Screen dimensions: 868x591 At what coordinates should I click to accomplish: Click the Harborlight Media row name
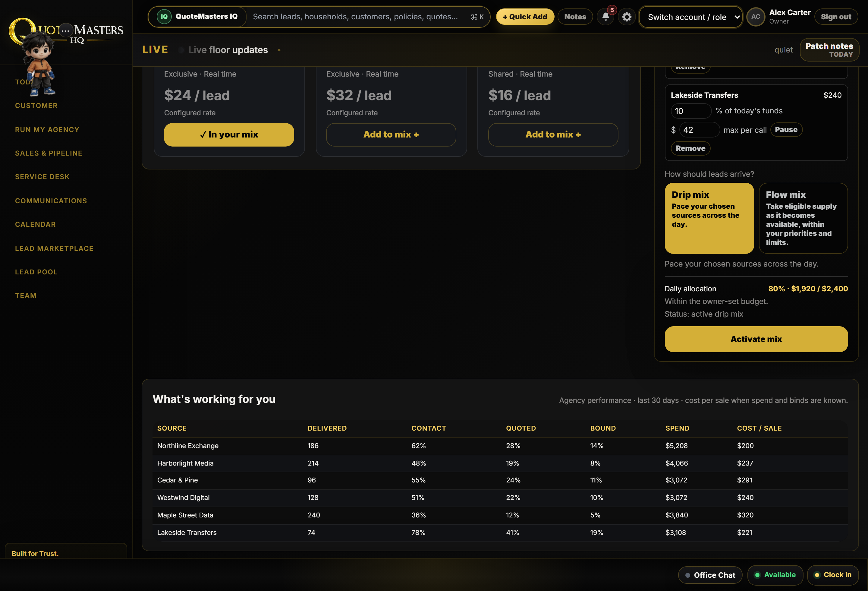(x=185, y=463)
